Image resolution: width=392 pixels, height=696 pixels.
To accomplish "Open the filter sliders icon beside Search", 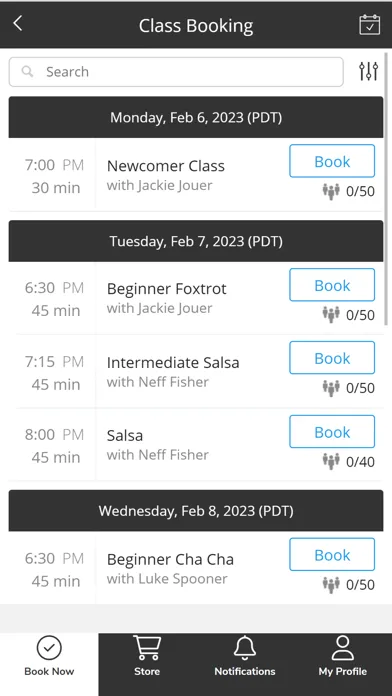I will [x=368, y=71].
